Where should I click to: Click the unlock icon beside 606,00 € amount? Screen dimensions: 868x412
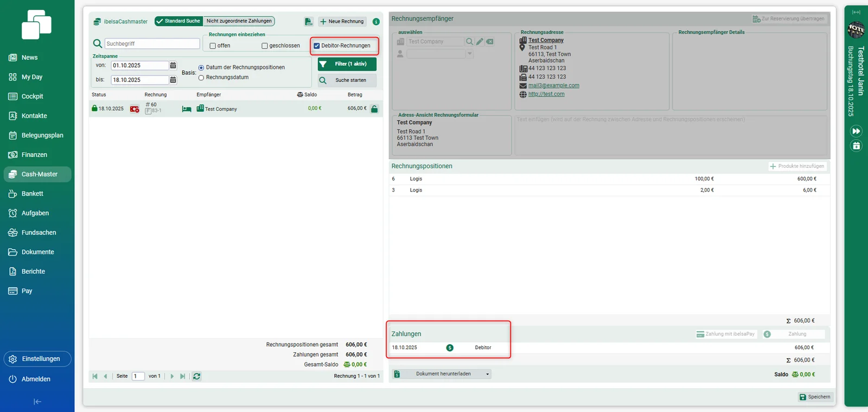[x=374, y=109]
